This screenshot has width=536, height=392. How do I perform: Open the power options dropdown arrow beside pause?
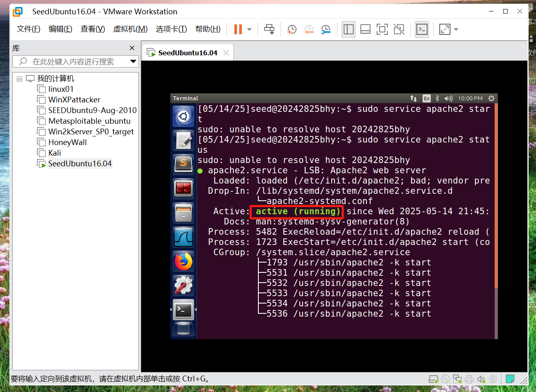click(x=249, y=29)
